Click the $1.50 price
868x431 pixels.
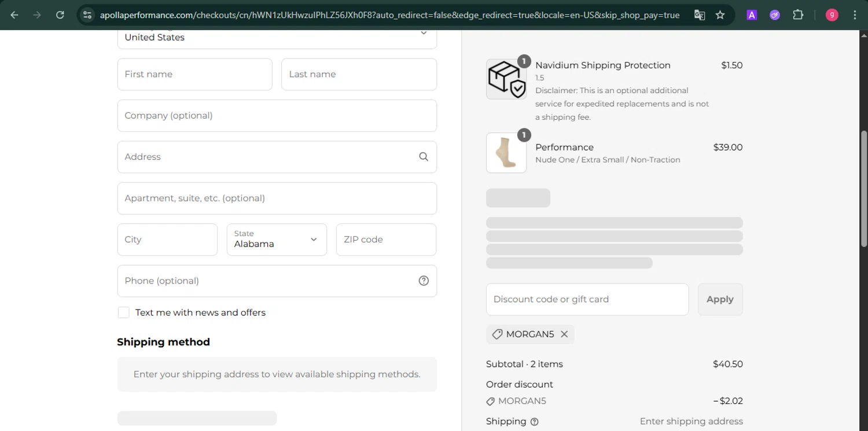pos(732,65)
